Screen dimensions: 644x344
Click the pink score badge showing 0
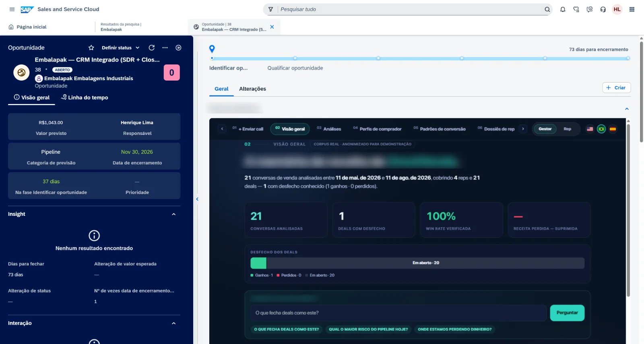coord(172,73)
